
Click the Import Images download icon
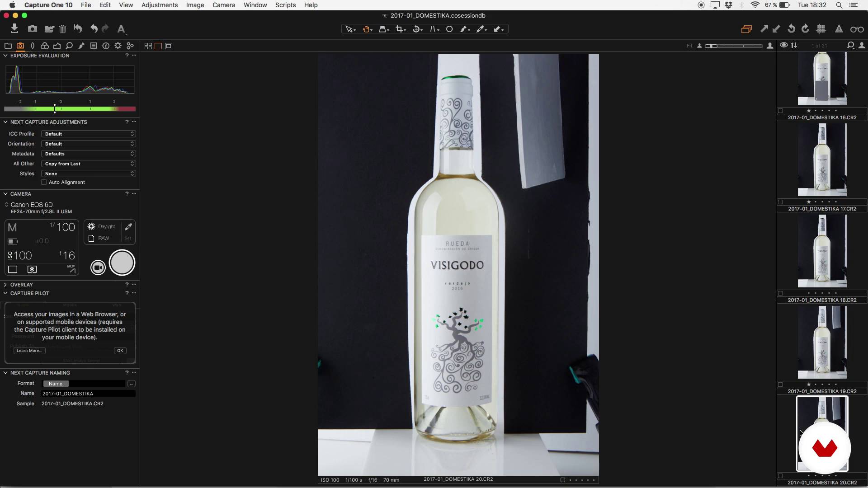(14, 28)
